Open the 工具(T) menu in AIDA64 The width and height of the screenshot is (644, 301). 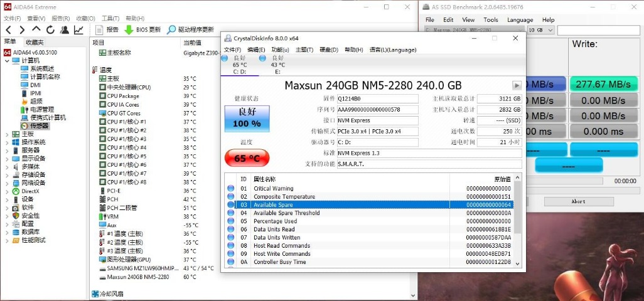(x=110, y=18)
